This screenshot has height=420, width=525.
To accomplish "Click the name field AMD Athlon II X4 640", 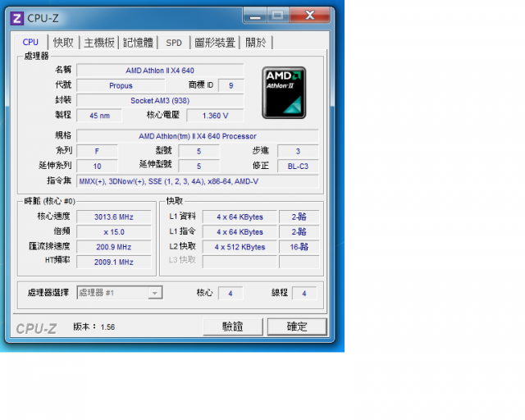I will tap(160, 71).
